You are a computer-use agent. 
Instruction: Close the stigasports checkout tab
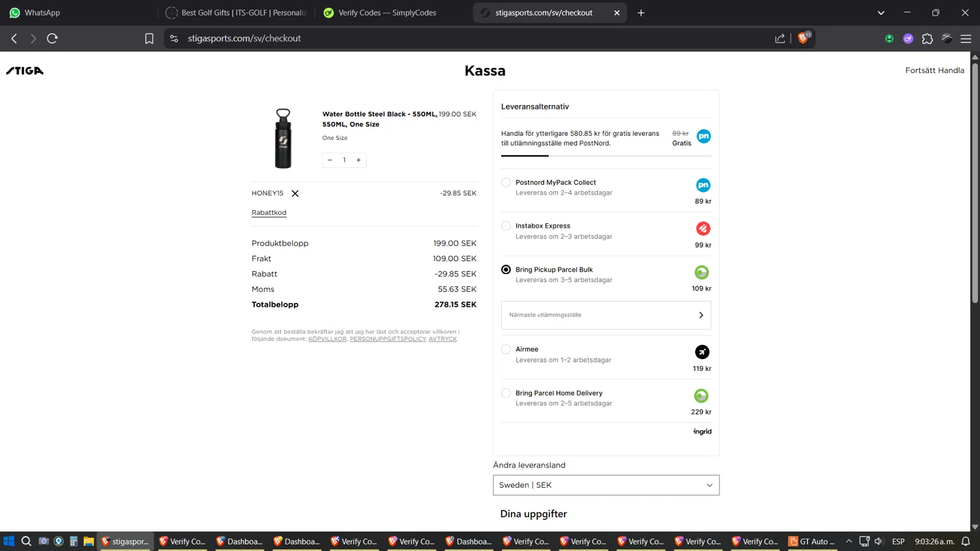coord(617,12)
